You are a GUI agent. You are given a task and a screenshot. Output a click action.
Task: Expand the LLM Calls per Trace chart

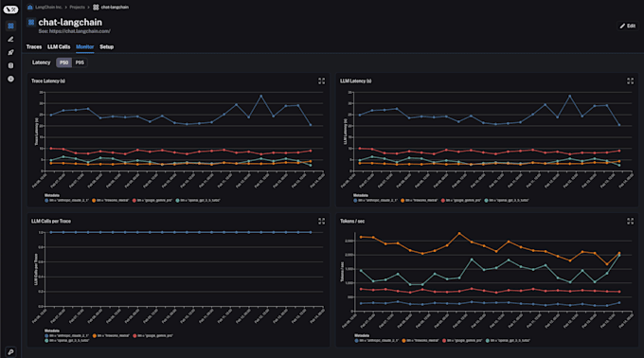tap(322, 221)
